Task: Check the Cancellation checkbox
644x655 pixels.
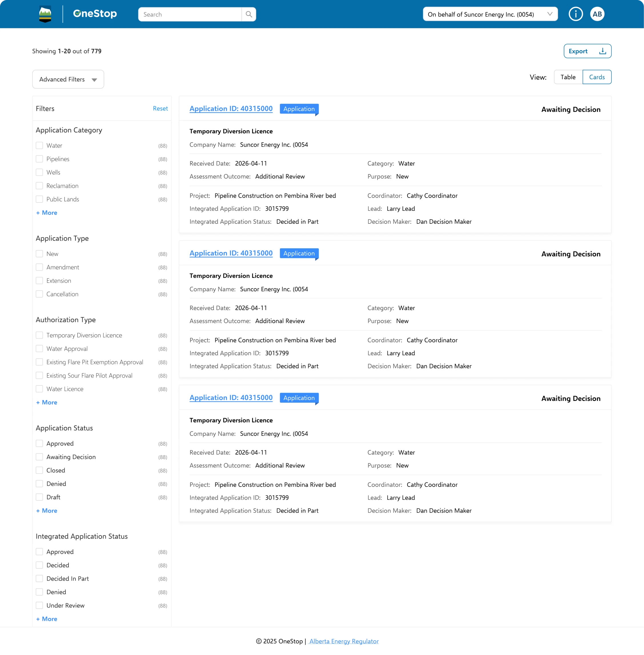Action: (x=40, y=294)
